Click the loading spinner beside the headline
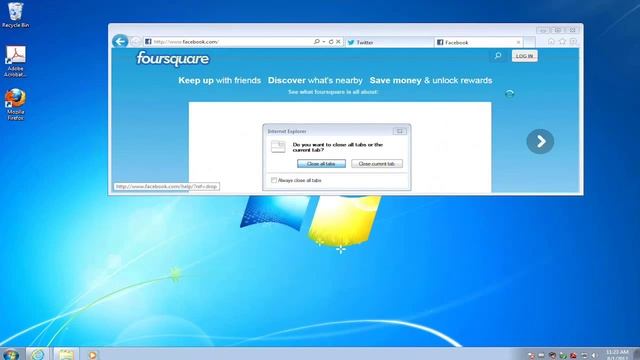Screen dimensions: 640x360 point(509,94)
